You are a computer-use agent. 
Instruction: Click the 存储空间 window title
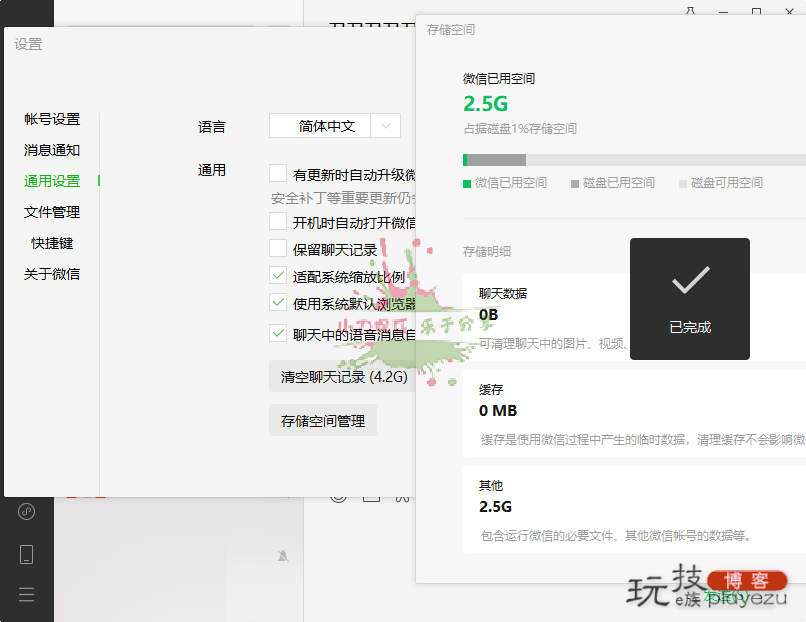coord(451,30)
